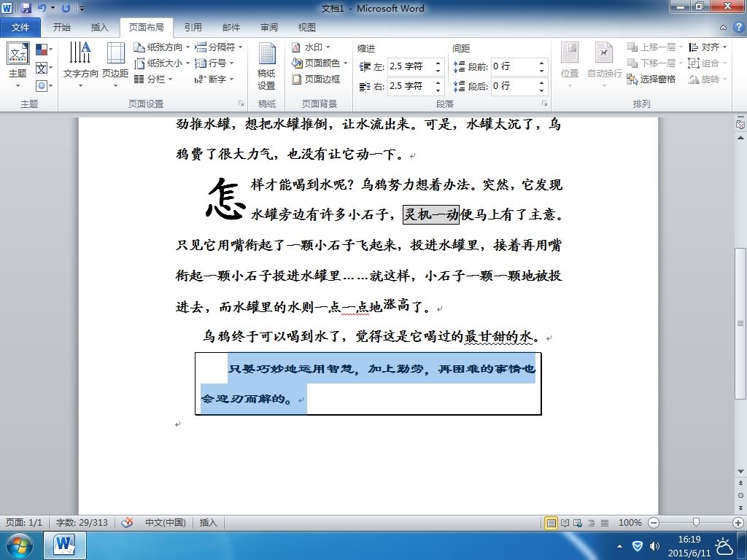
Task: Open the customize quick access toolbar dropdown
Action: click(82, 9)
